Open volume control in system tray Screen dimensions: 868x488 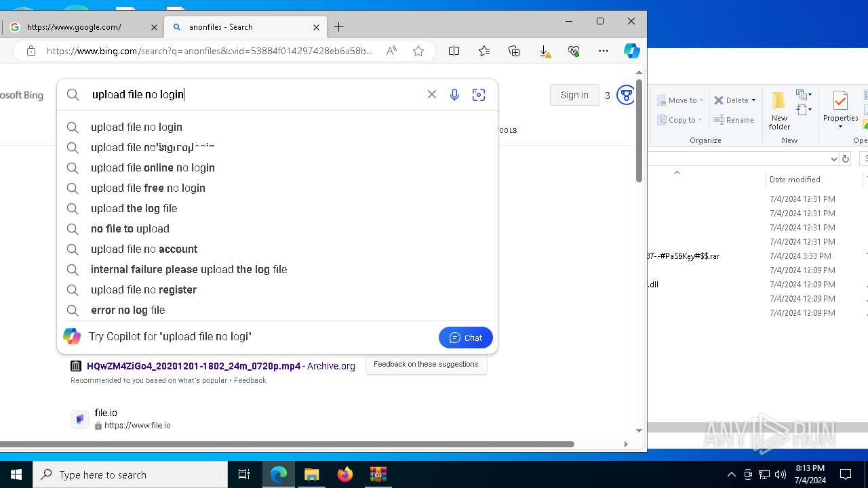click(781, 474)
